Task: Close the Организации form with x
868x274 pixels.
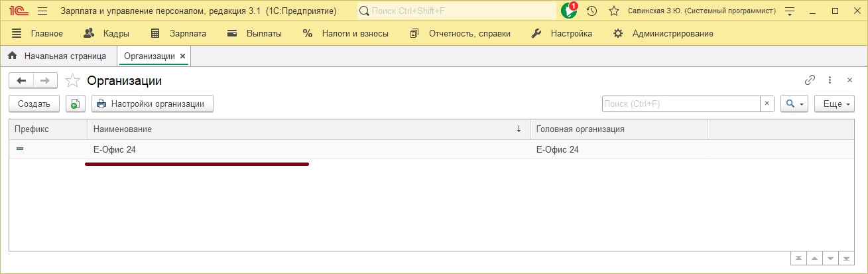Action: click(849, 80)
